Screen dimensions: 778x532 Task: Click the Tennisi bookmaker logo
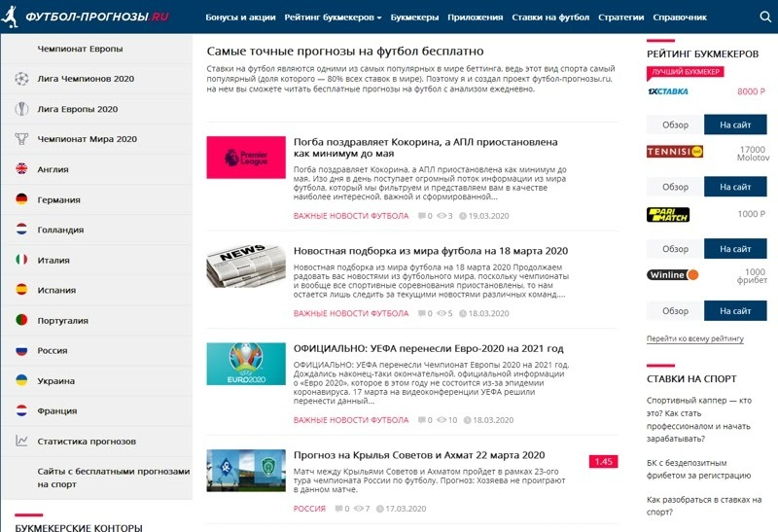coord(675,152)
